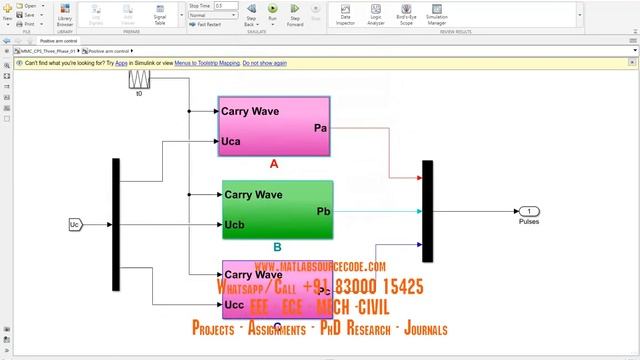
Task: Expand the Run button dropdown arrow
Action: pyautogui.click(x=272, y=24)
